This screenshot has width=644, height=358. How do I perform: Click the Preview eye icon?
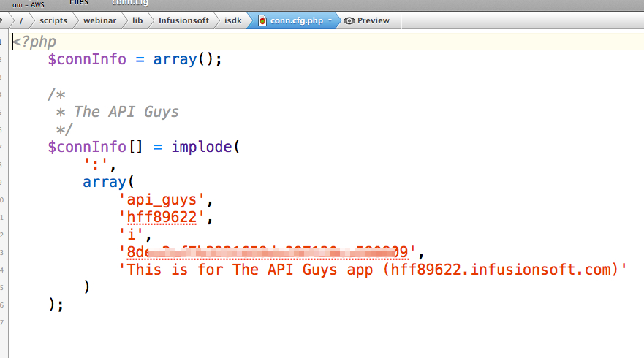(x=349, y=20)
